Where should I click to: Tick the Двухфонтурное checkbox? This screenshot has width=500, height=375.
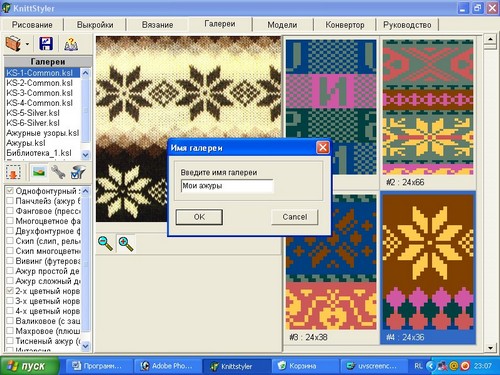click(10, 231)
